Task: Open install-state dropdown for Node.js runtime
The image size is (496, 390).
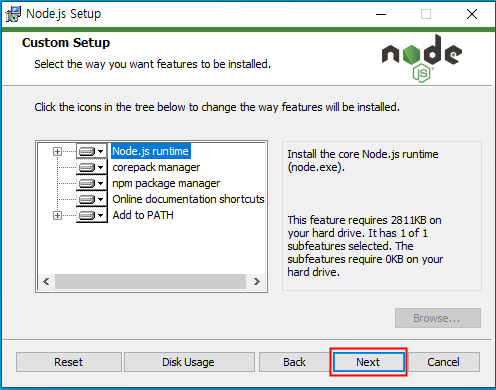Action: tap(92, 151)
